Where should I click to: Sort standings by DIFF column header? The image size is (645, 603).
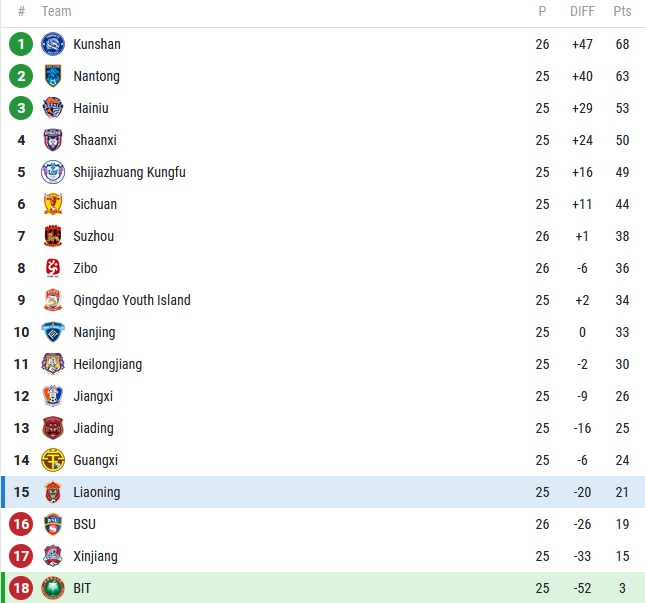(x=582, y=12)
